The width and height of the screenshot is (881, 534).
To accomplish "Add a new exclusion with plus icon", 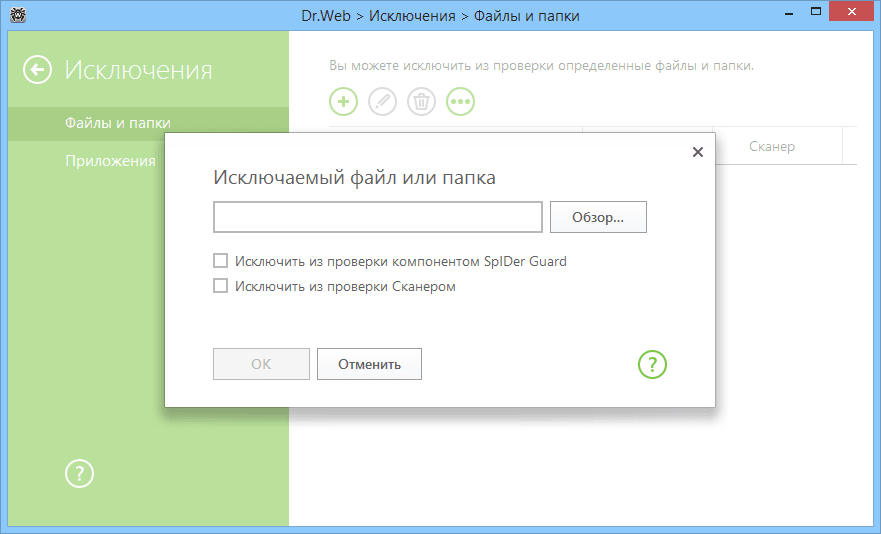I will coord(343,102).
